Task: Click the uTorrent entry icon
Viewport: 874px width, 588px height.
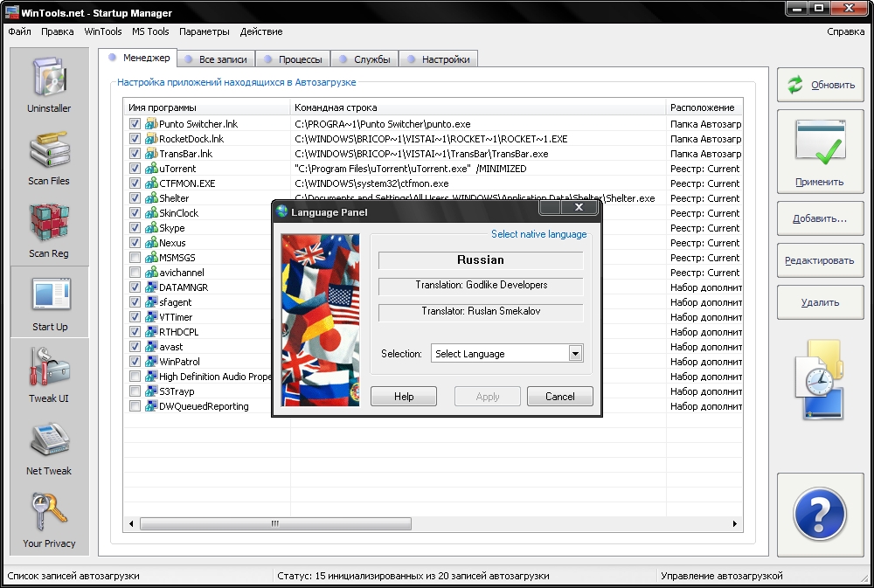Action: (151, 169)
